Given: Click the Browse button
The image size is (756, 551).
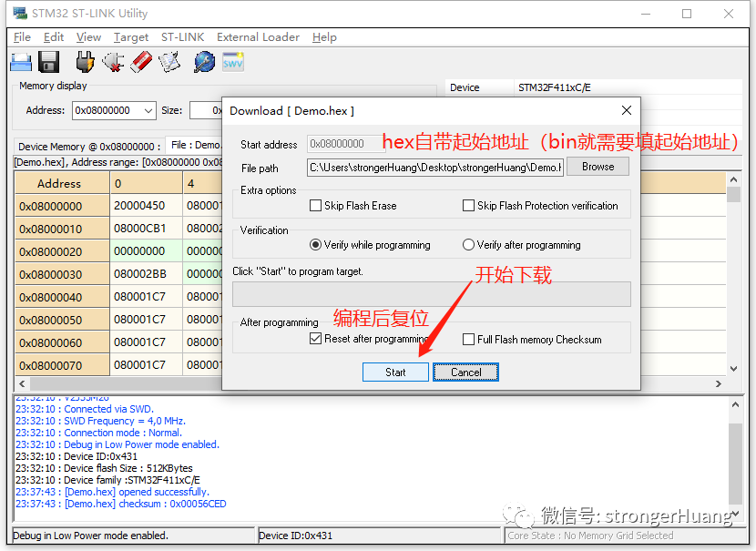Looking at the screenshot, I should (598, 167).
